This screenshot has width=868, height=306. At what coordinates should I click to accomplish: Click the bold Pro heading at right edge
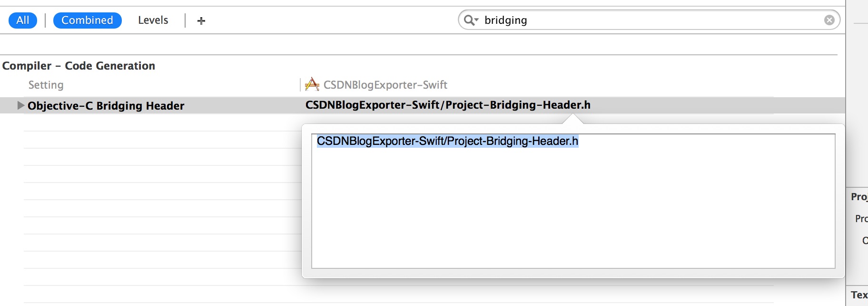(x=859, y=196)
